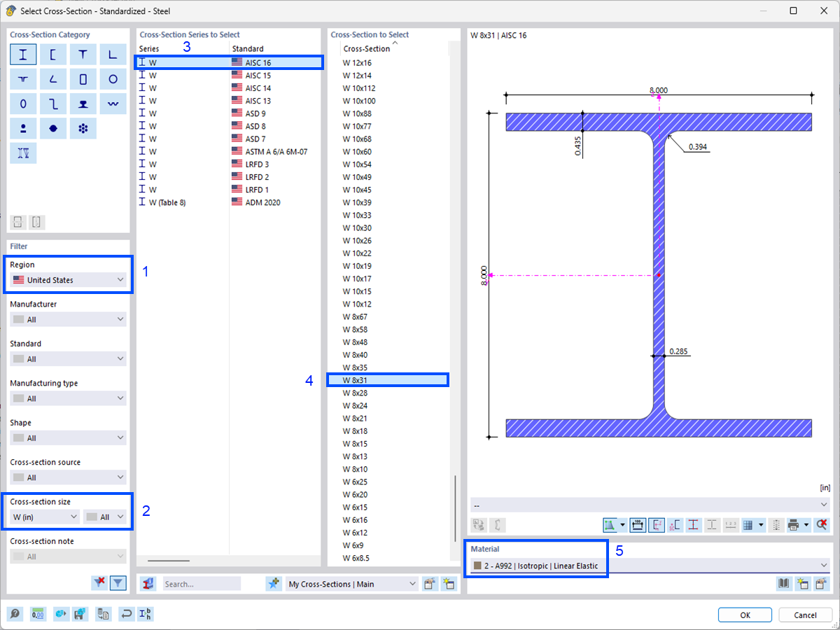Toggle gray I-section outline display
Screen dimensions: 840x630
tap(712, 524)
